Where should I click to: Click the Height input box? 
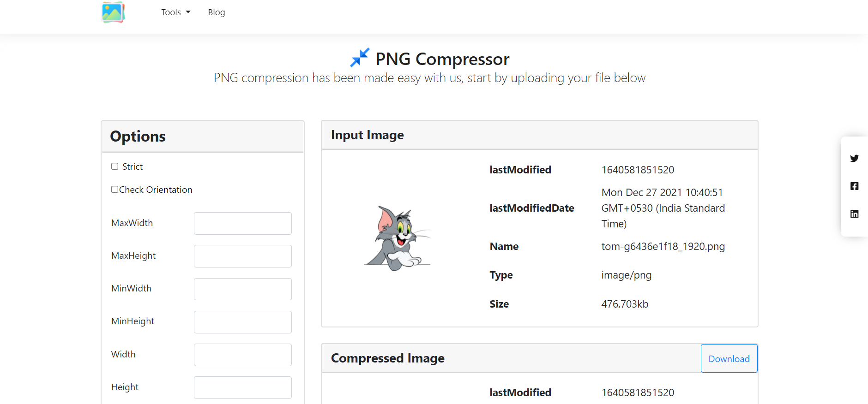point(242,387)
